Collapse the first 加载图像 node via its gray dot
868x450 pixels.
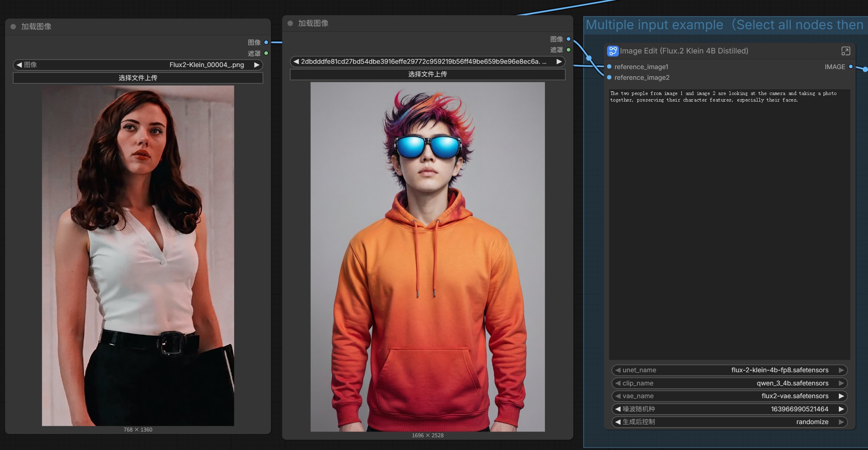click(13, 27)
